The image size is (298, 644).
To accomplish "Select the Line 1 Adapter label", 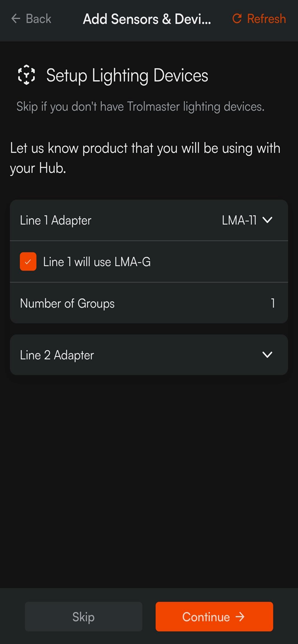I will [x=56, y=220].
